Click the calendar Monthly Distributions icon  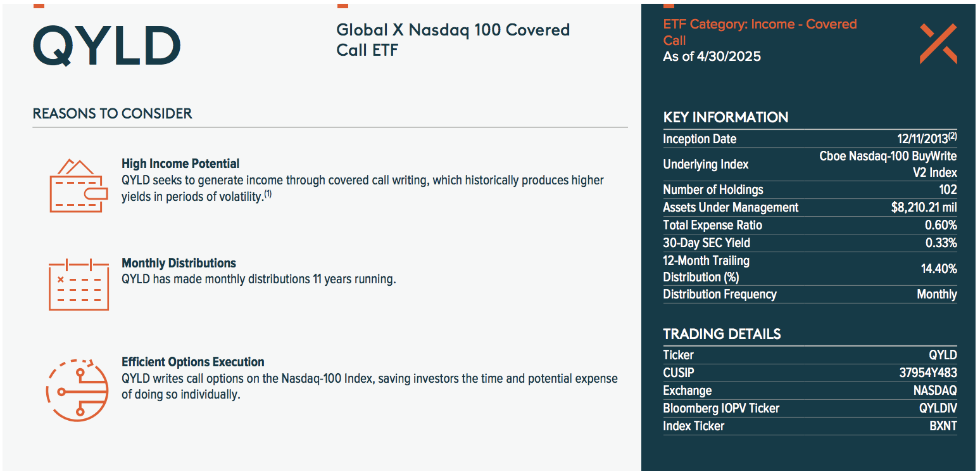[79, 284]
